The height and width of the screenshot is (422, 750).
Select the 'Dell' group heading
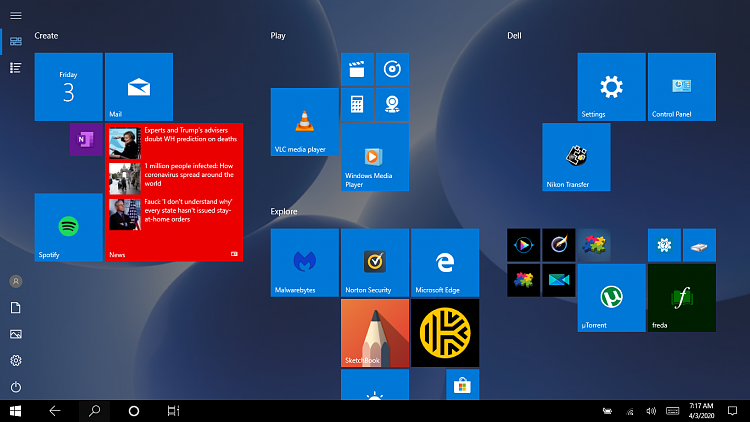(x=514, y=35)
